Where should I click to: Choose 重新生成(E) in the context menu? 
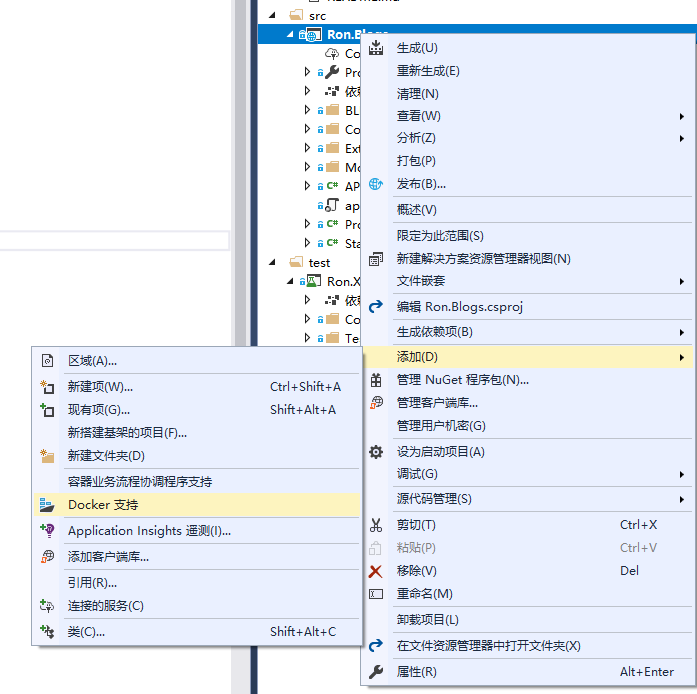(428, 71)
